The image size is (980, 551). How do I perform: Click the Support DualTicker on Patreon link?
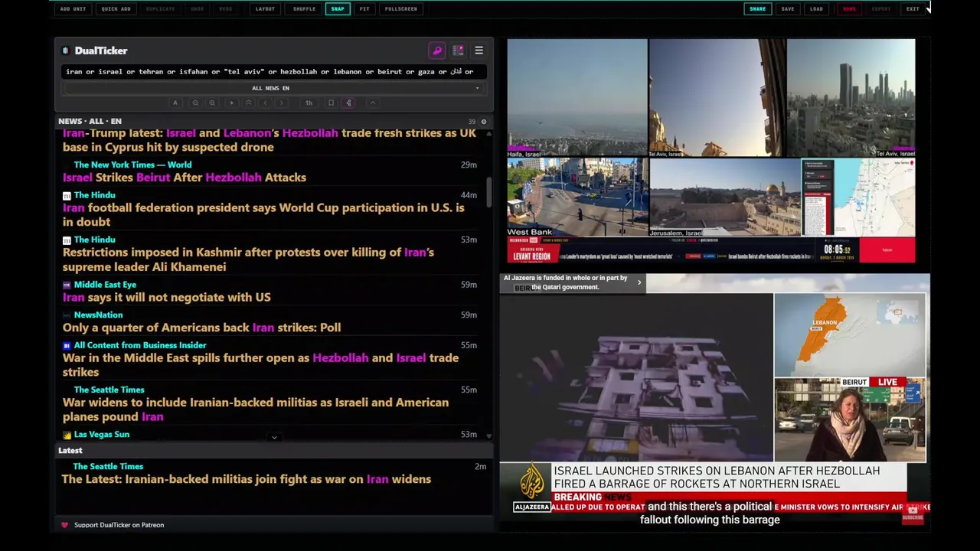tap(119, 525)
